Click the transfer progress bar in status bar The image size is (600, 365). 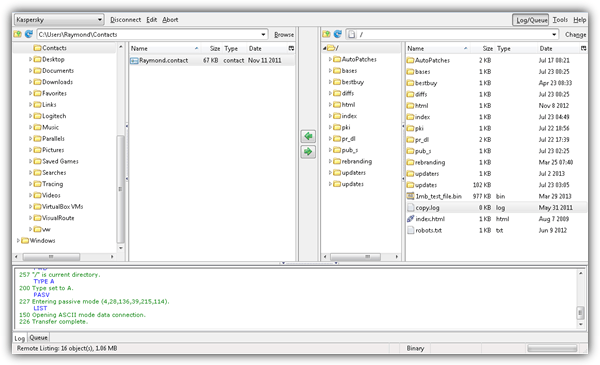point(552,348)
